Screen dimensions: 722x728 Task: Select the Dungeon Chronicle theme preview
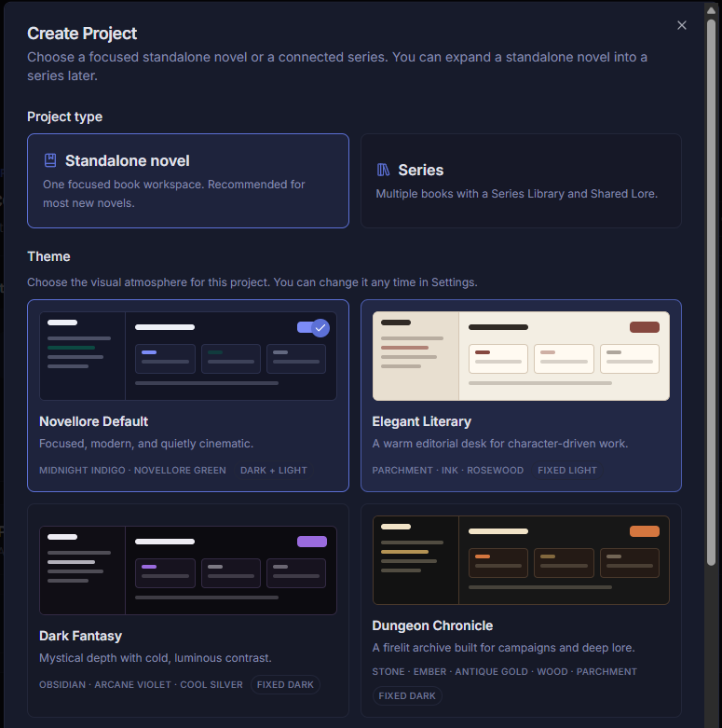click(521, 560)
